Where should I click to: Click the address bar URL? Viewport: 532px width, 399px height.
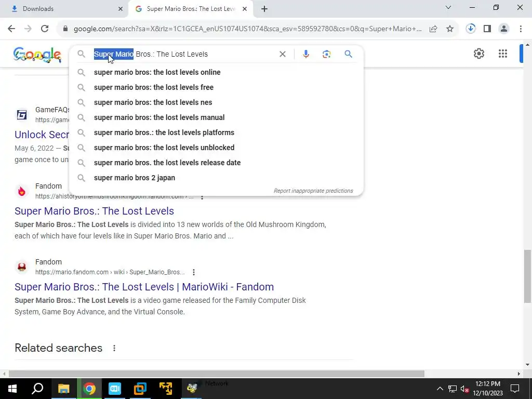[248, 29]
